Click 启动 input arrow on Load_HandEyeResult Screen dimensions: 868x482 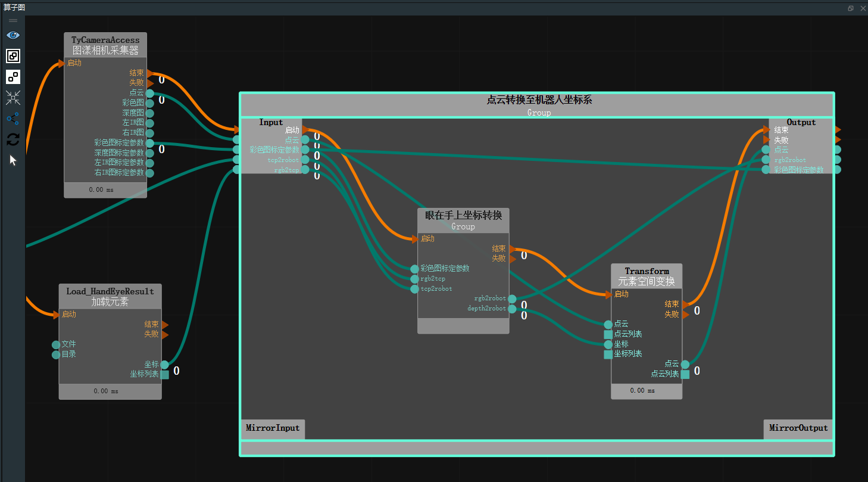pyautogui.click(x=57, y=315)
